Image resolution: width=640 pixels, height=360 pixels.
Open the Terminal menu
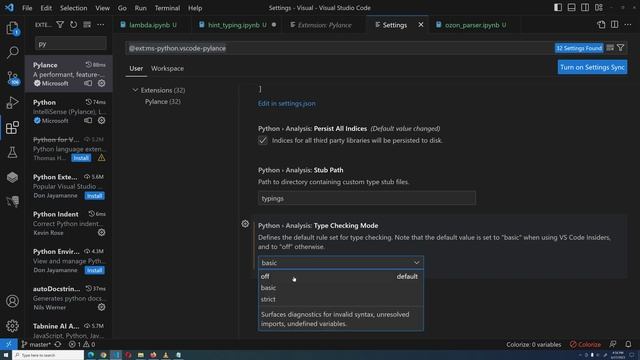click(x=167, y=8)
